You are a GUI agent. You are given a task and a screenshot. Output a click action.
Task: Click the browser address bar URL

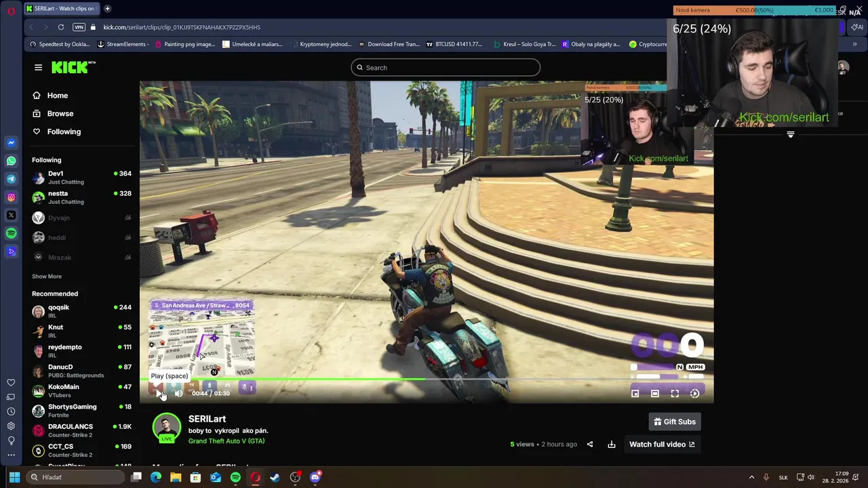coord(182,27)
